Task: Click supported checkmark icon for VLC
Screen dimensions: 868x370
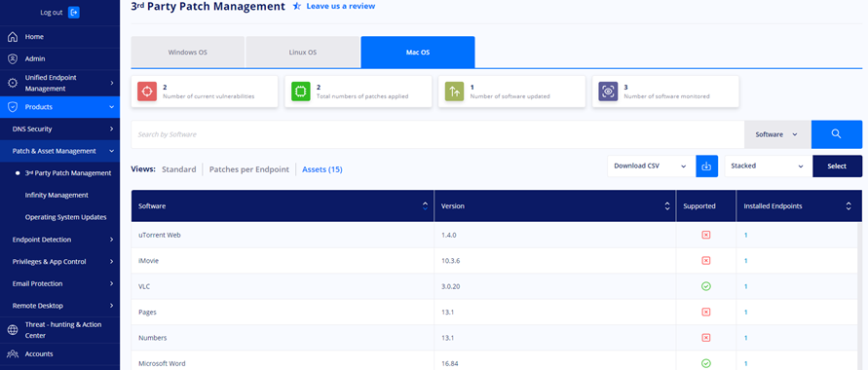Action: click(x=706, y=286)
